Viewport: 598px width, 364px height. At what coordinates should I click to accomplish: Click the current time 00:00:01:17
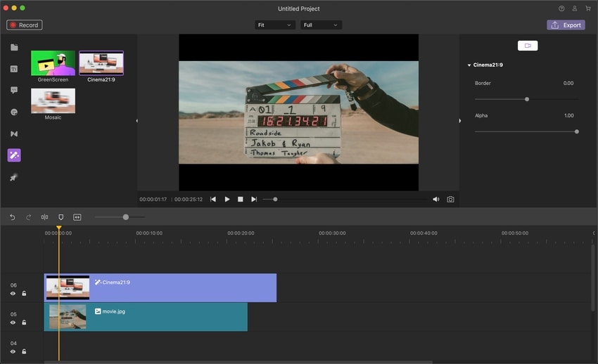click(x=153, y=199)
